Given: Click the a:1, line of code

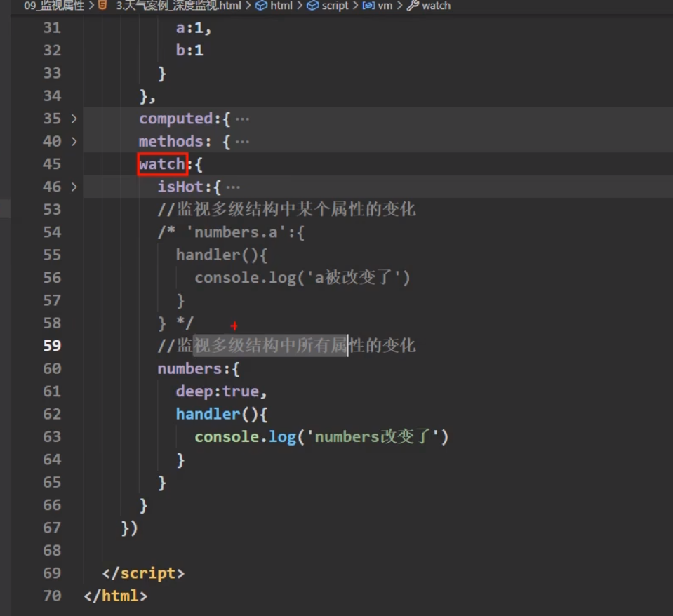Looking at the screenshot, I should [194, 28].
